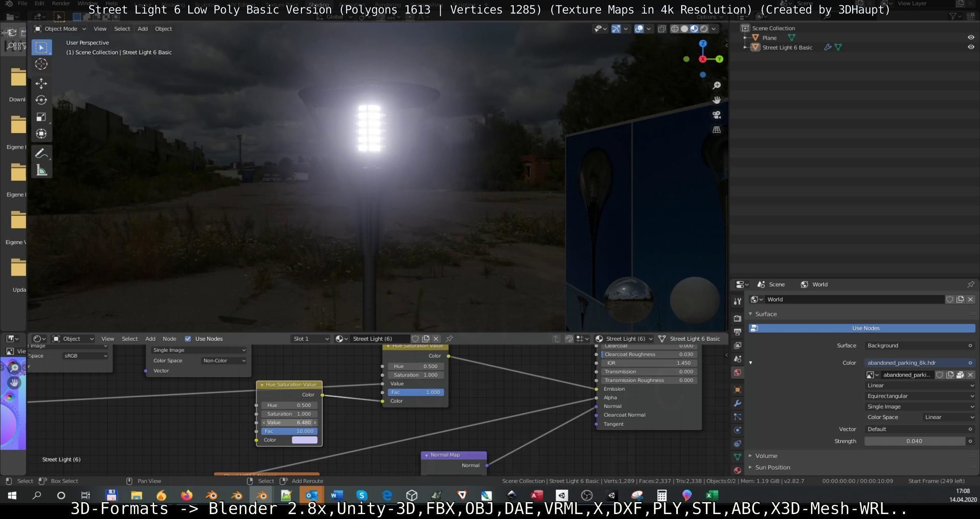Open the Modifier properties wrench tab
Viewport: 980px width, 519px height.
point(737,403)
